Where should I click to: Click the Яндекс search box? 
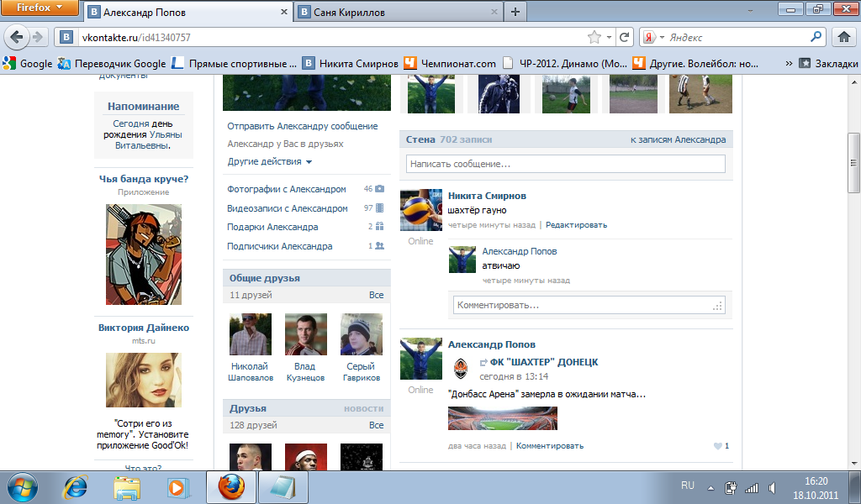737,37
